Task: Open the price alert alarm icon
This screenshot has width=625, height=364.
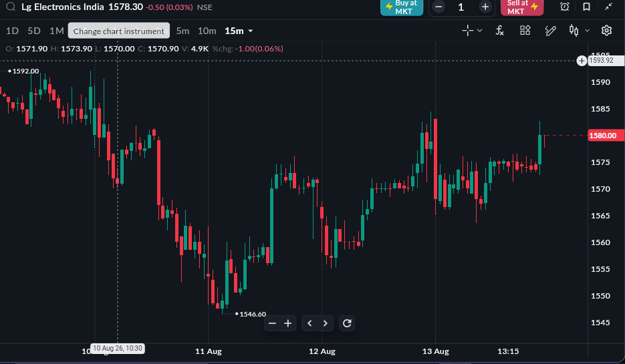Action: [564, 7]
